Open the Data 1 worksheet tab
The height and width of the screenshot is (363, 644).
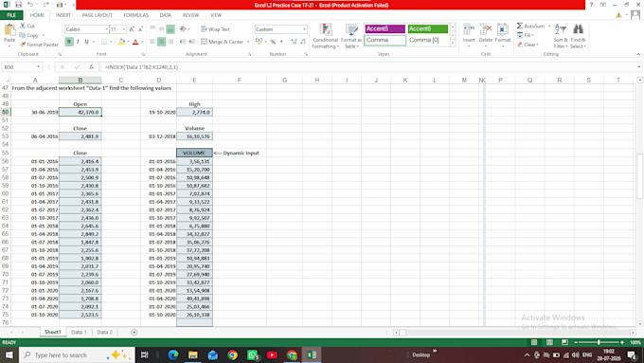coord(79,332)
